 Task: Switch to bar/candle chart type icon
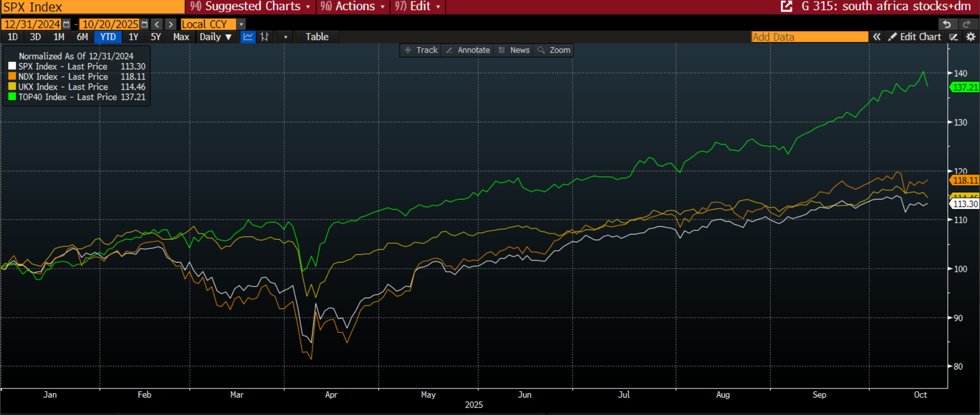264,37
